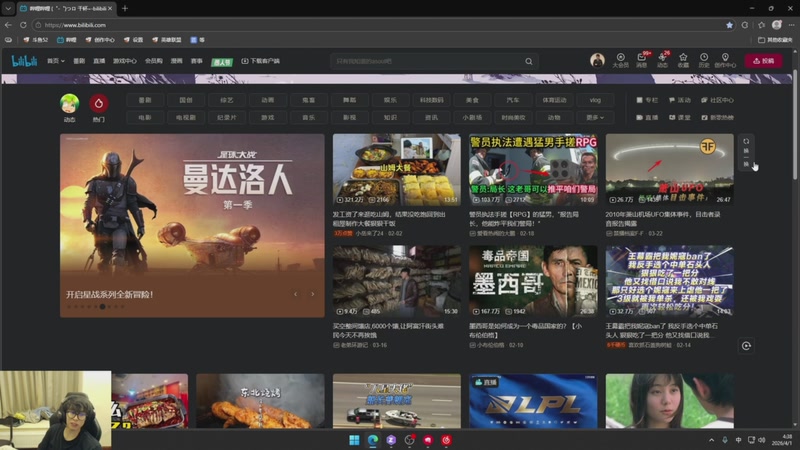Go to next carousel slide arrow
Viewport: 800px width, 450px height.
pos(313,294)
